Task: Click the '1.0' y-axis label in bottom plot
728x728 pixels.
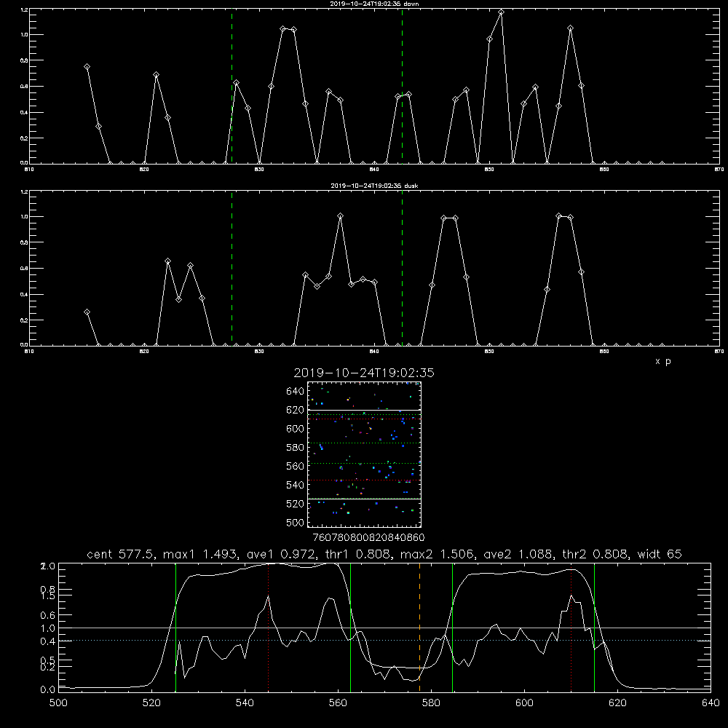Action: (x=48, y=628)
